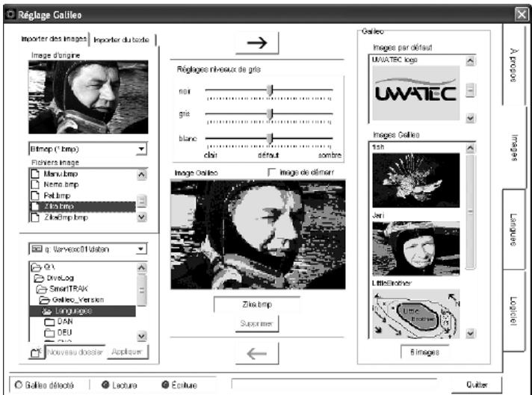The image size is (532, 395).
Task: Open the Images side tab
Action: (513, 147)
